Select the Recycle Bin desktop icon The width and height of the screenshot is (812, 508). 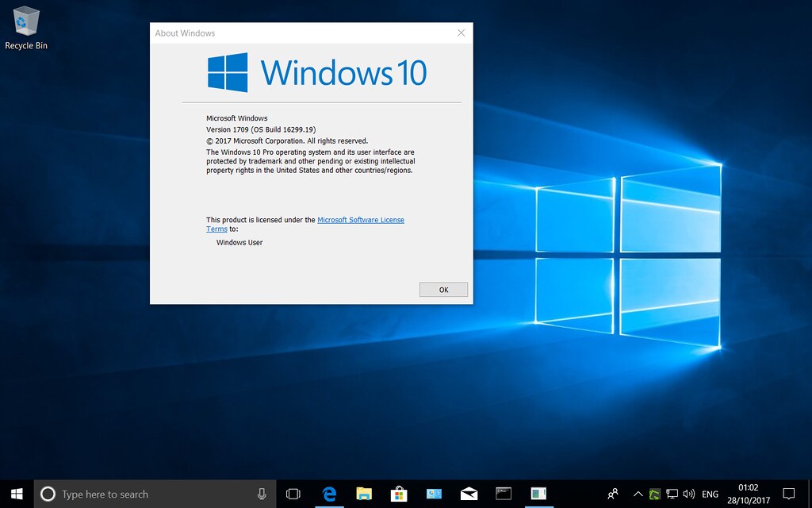point(26,29)
